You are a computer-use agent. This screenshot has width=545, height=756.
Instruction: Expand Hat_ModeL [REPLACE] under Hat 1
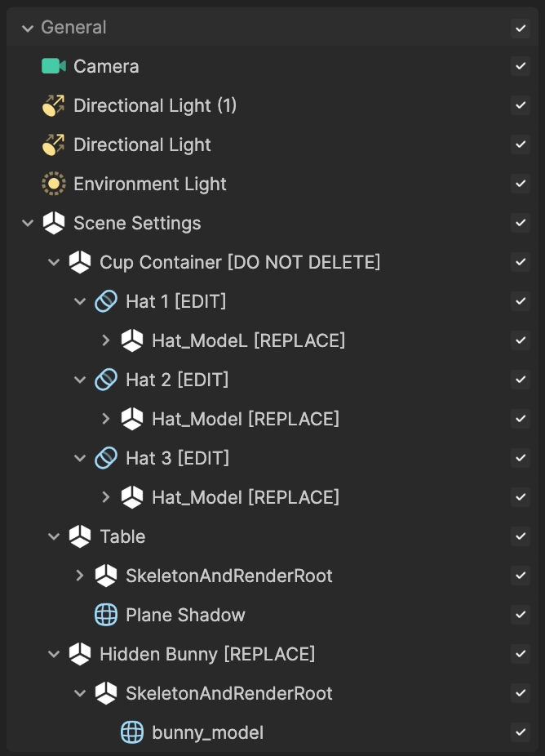(x=106, y=340)
